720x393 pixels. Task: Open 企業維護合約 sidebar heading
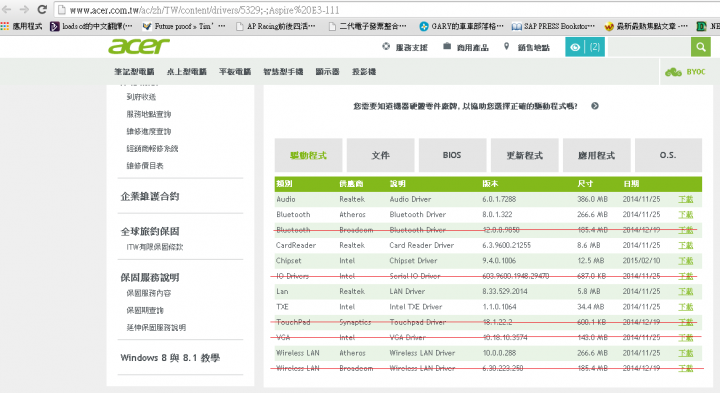[150, 196]
